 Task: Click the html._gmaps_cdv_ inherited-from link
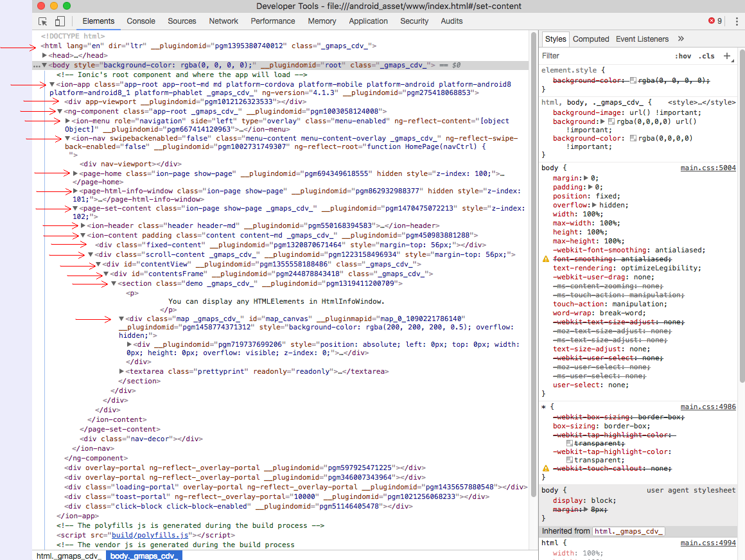[629, 532]
